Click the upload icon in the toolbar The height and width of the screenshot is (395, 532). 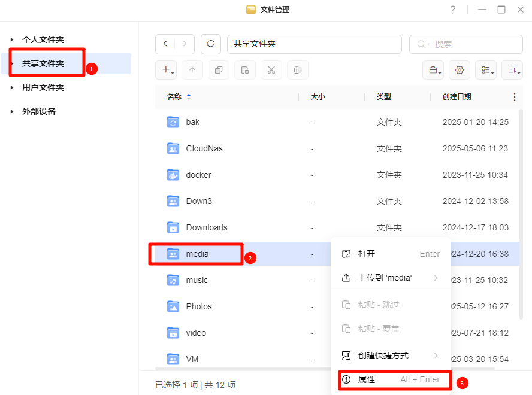[x=192, y=70]
